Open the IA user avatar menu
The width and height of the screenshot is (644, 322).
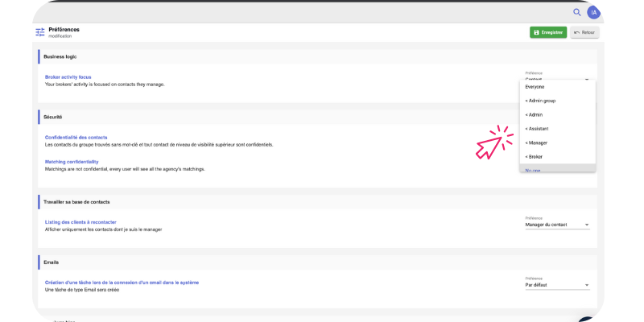pos(594,12)
